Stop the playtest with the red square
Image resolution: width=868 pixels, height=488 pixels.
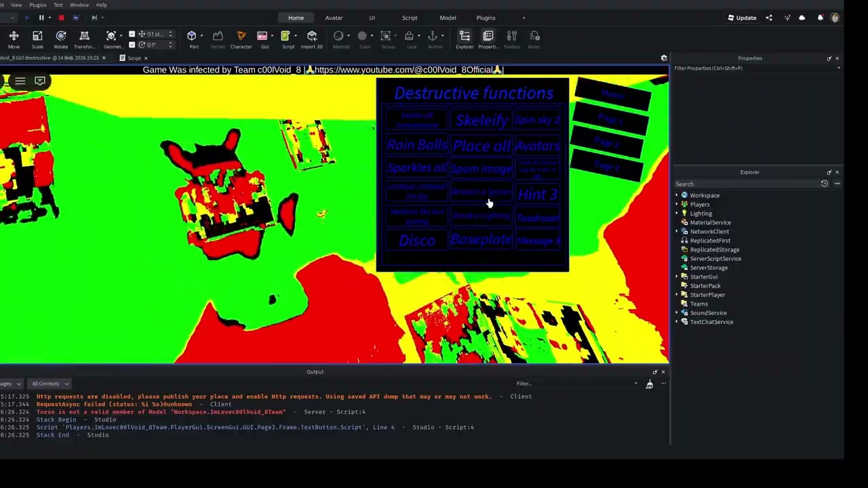pyautogui.click(x=61, y=18)
